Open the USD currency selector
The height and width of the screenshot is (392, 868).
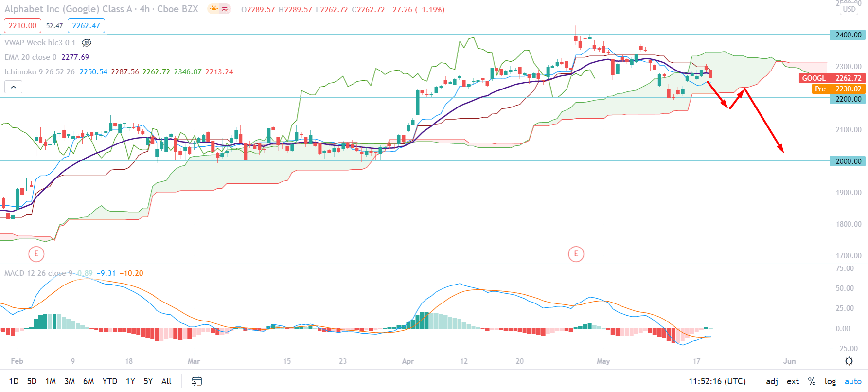pyautogui.click(x=850, y=9)
